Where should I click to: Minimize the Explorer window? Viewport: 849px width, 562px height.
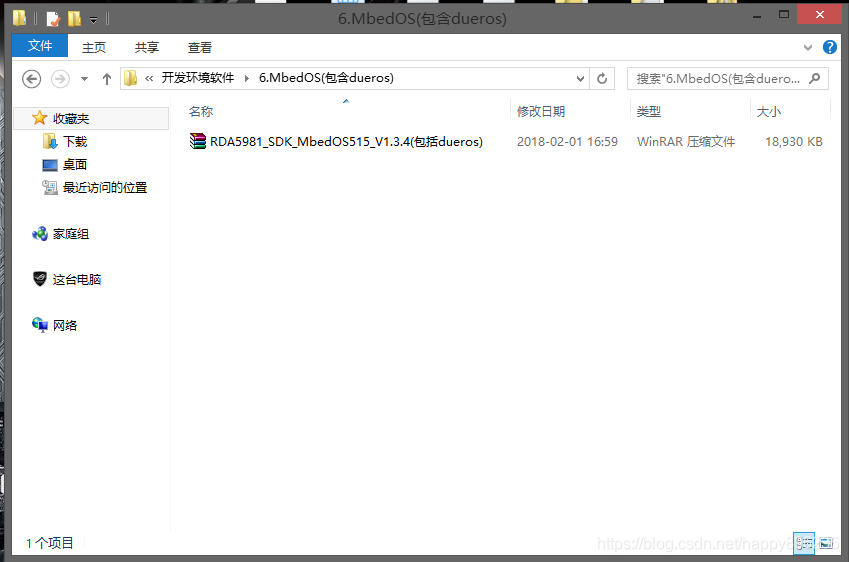[757, 16]
